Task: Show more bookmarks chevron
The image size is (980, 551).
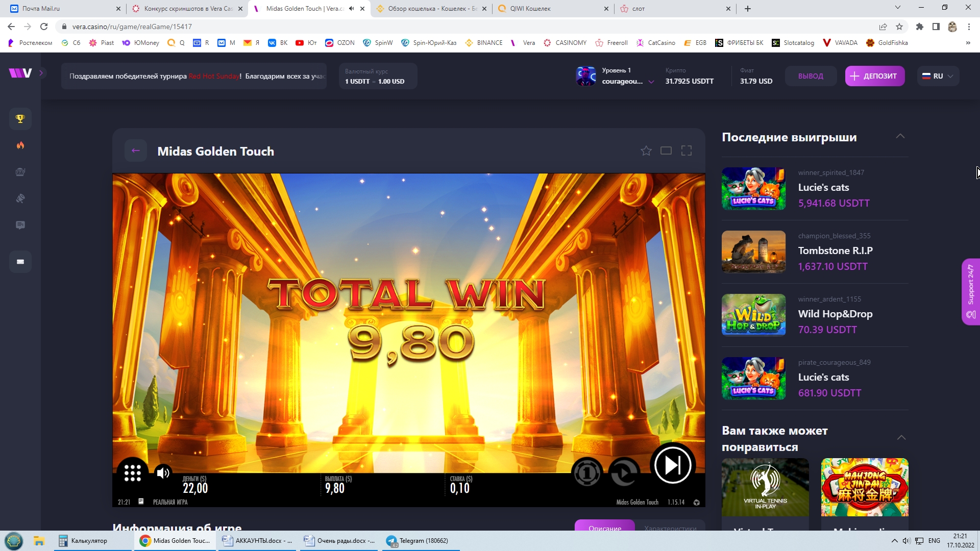Action: 968,43
